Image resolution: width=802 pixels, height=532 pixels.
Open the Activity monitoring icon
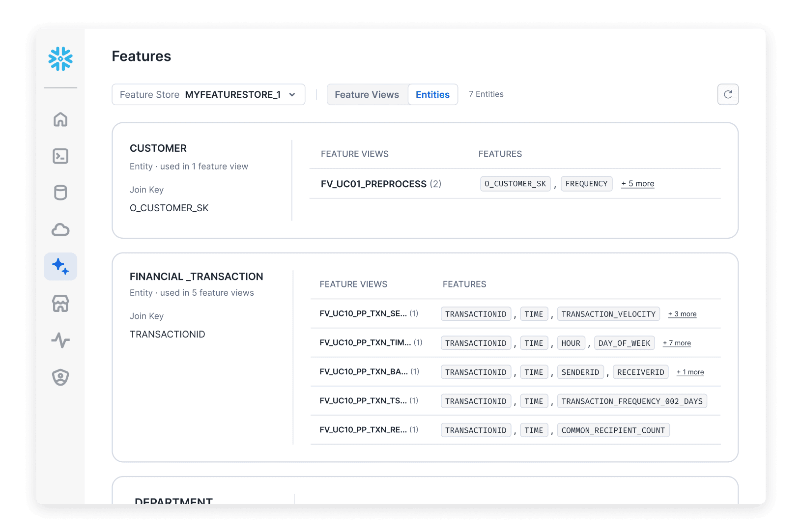pos(60,340)
